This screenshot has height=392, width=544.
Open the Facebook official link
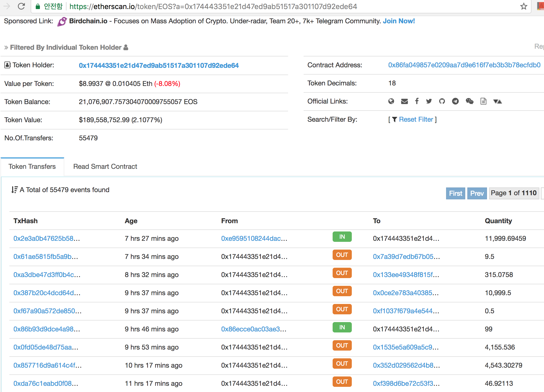pos(417,101)
